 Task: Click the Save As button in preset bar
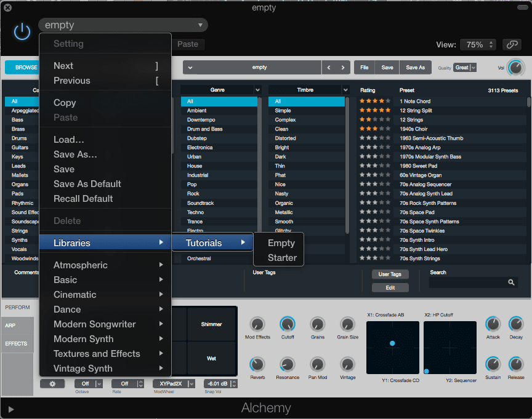click(415, 68)
